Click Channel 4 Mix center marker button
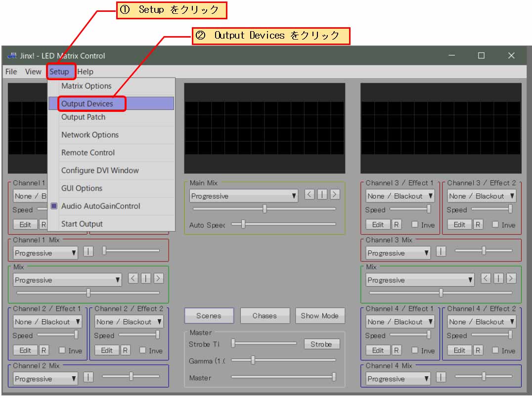The width and height of the screenshot is (532, 398). (x=441, y=378)
